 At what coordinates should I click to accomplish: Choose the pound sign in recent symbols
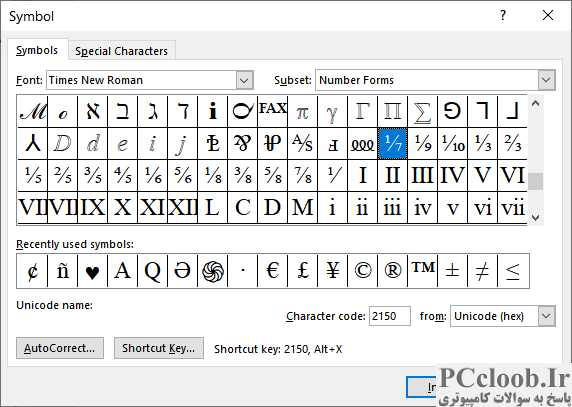(x=303, y=271)
